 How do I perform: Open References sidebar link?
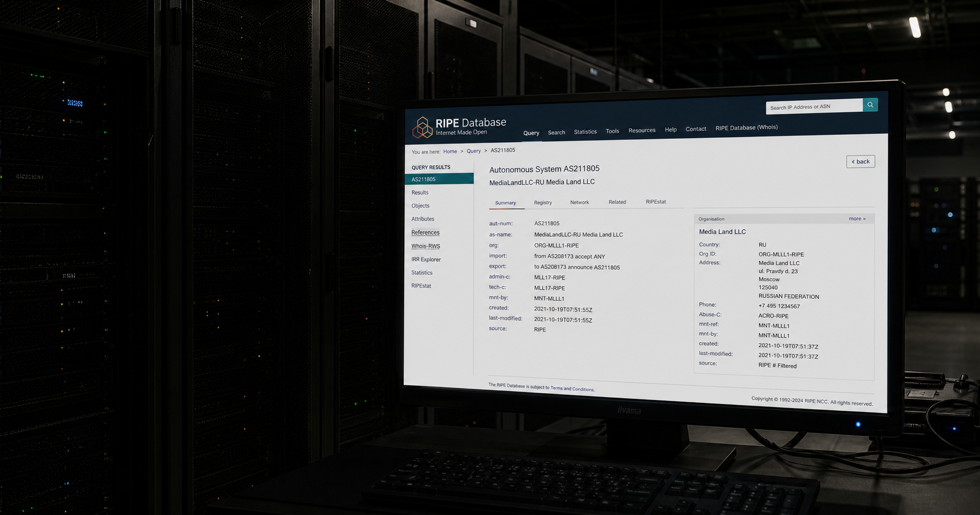425,232
